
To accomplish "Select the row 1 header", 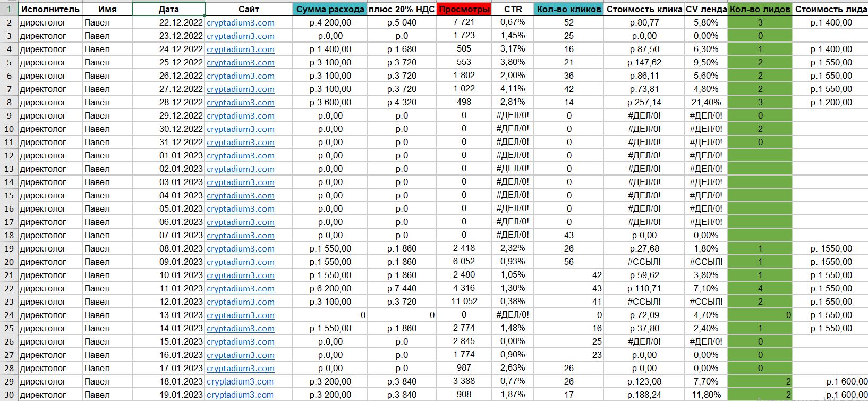I will click(x=9, y=9).
